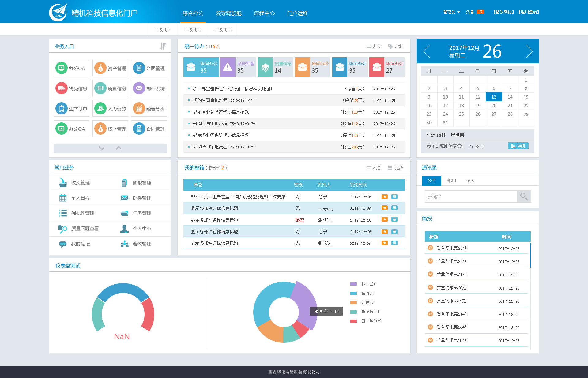Open 质量问题查看 shortcut

tap(79, 229)
